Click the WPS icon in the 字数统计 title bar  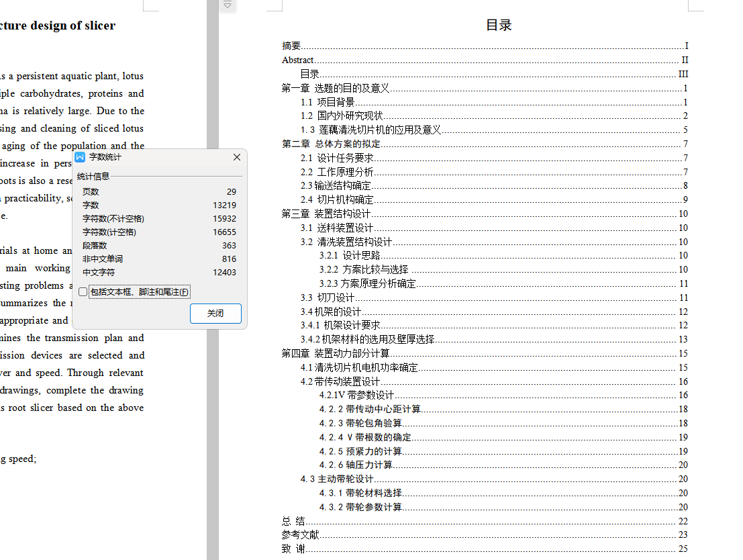(x=80, y=157)
